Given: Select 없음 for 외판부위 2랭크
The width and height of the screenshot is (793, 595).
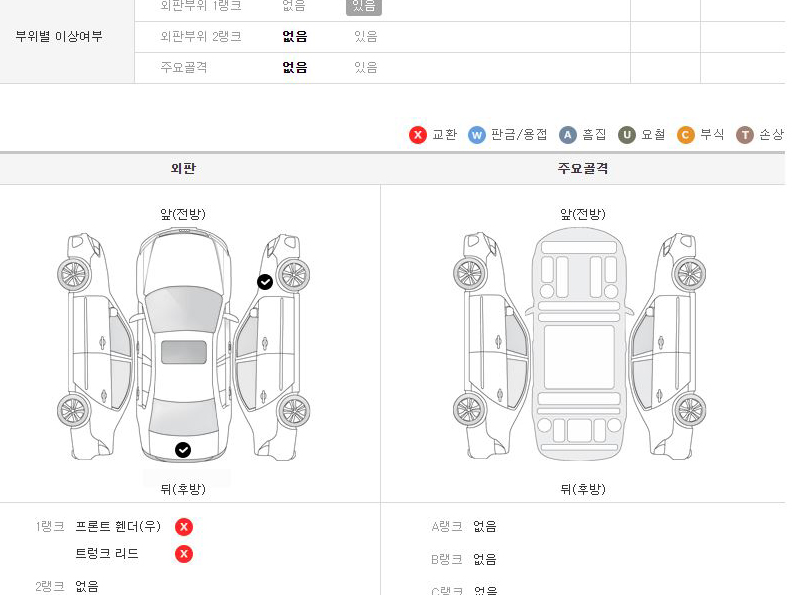Looking at the screenshot, I should pyautogui.click(x=295, y=36).
